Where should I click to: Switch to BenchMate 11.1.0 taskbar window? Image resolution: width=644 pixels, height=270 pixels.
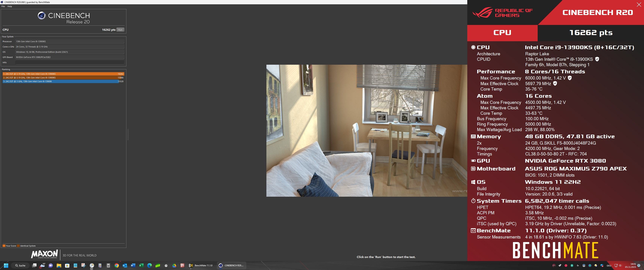point(201,265)
